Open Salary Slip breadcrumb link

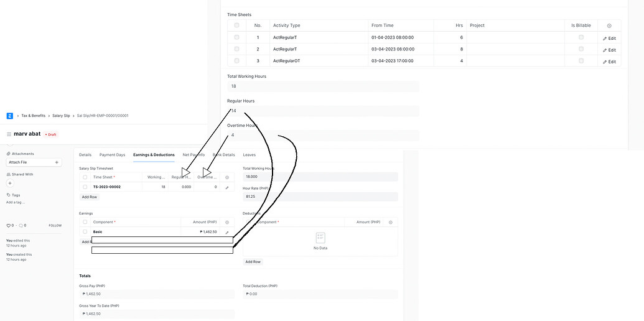tap(61, 116)
